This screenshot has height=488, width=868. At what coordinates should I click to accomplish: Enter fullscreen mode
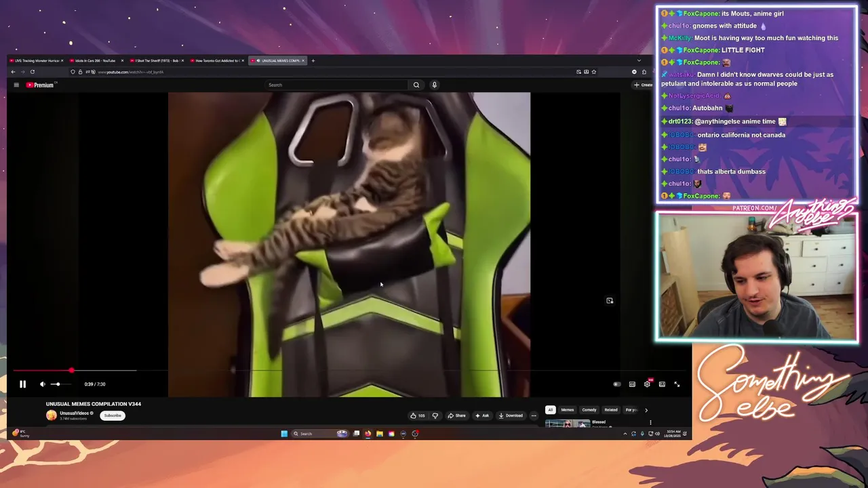tap(677, 384)
